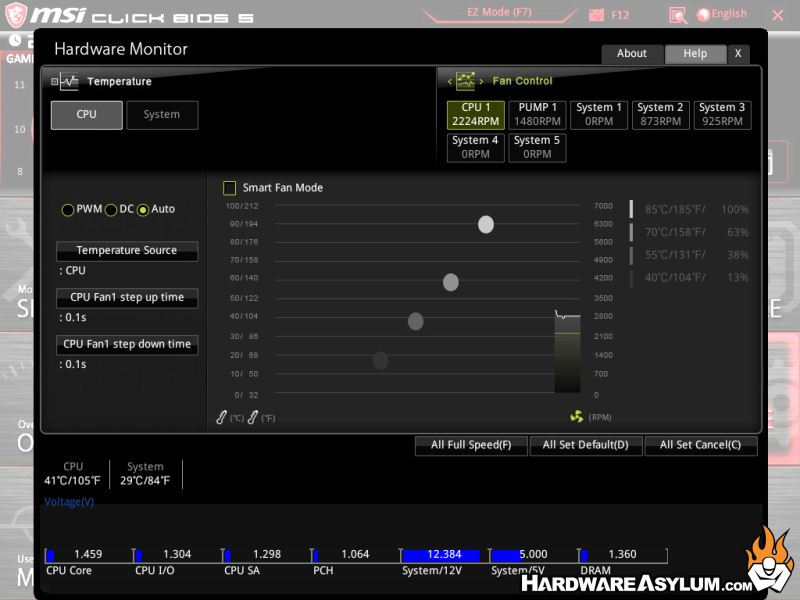Screen dimensions: 800x600
Task: Switch to EZ Mode (F7)
Action: (x=499, y=13)
